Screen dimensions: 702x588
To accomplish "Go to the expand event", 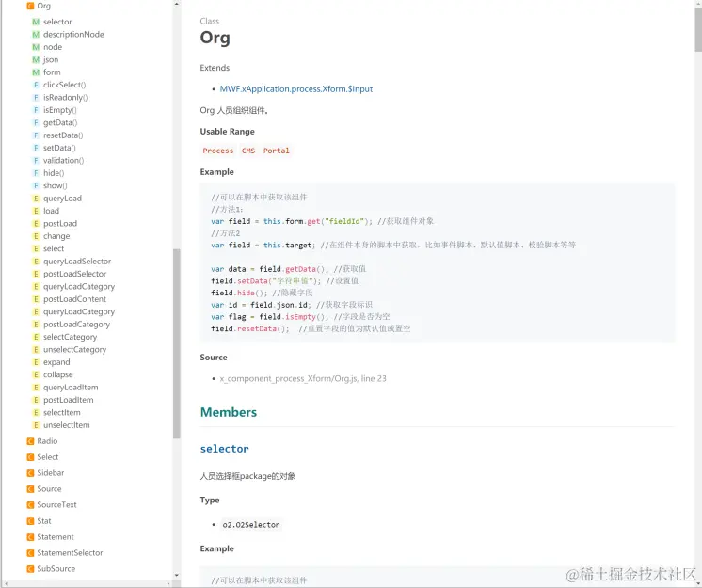I will pyautogui.click(x=56, y=362).
